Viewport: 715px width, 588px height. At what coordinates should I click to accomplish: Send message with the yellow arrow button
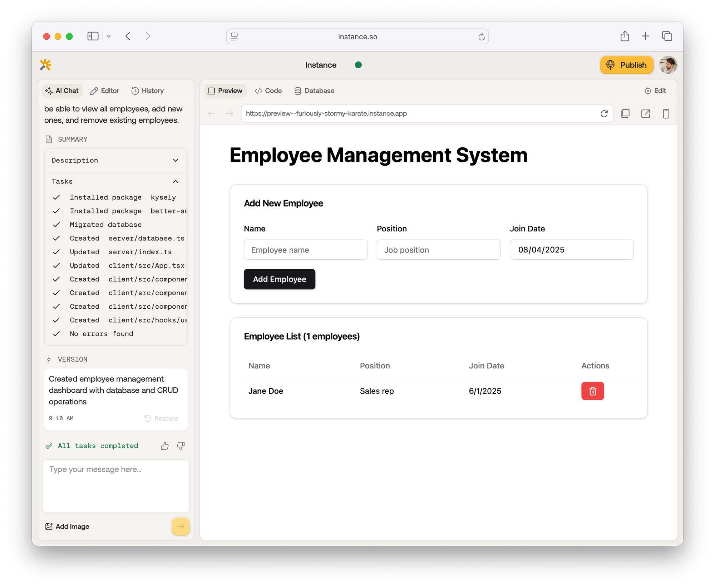[x=181, y=526]
